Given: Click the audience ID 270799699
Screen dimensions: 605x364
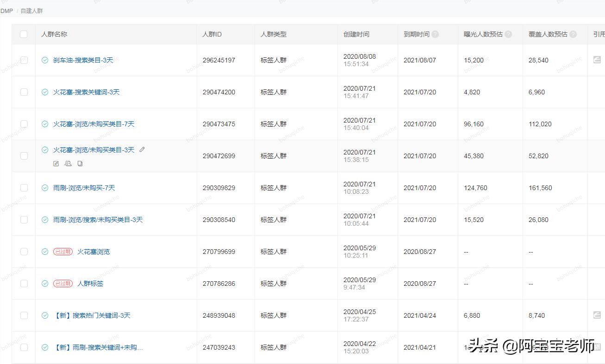Looking at the screenshot, I should [219, 252].
